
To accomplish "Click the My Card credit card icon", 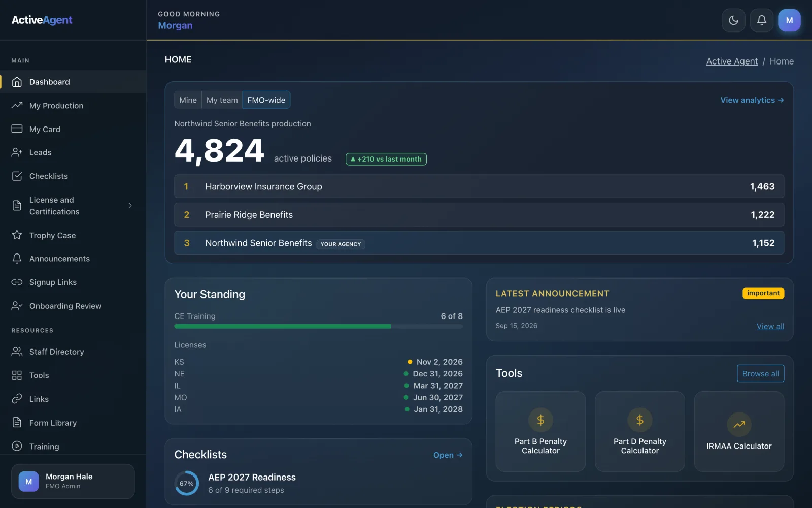I will tap(17, 129).
